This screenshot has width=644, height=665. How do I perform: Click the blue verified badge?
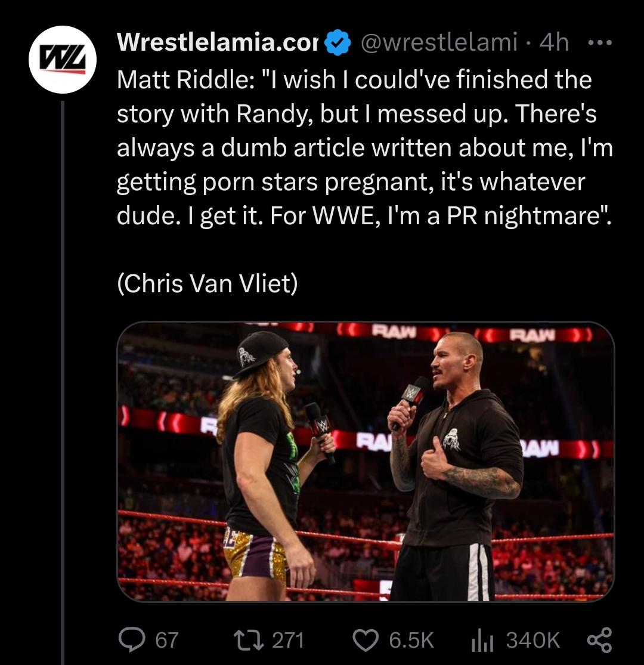338,42
